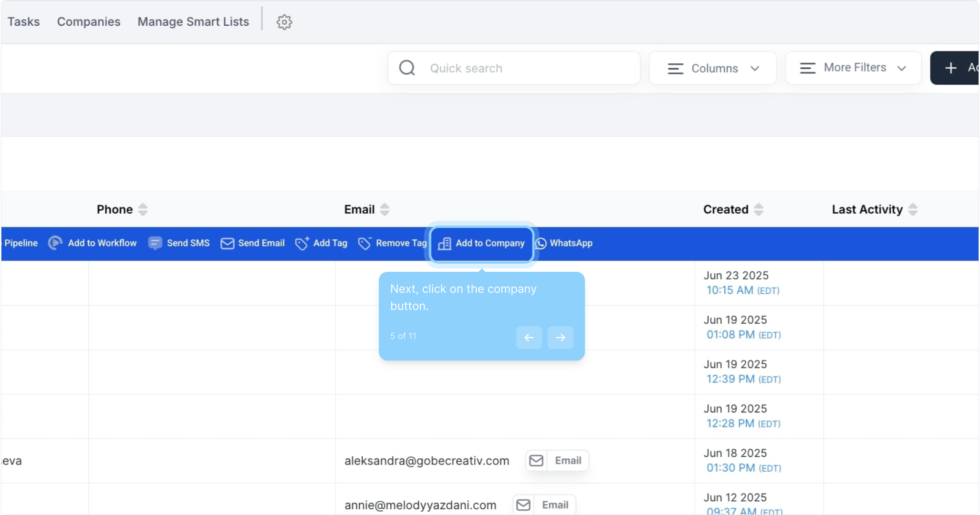The image size is (980, 515).
Task: Click the Remove Tag icon
Action: click(x=365, y=243)
